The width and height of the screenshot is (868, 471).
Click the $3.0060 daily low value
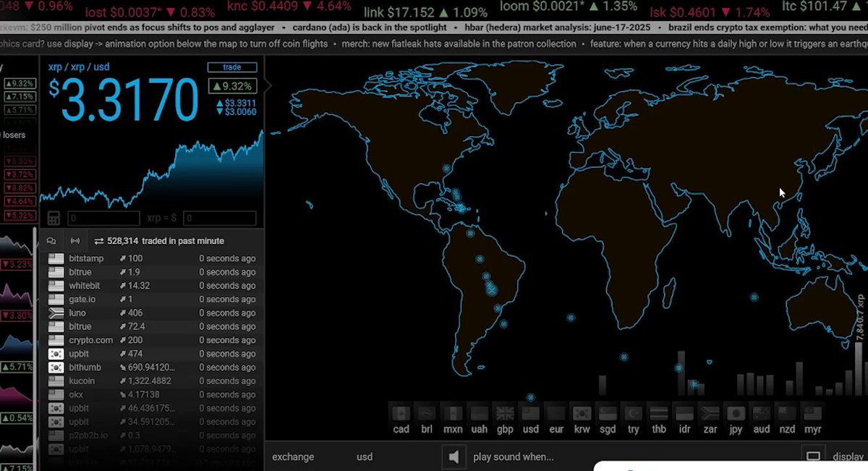[237, 112]
